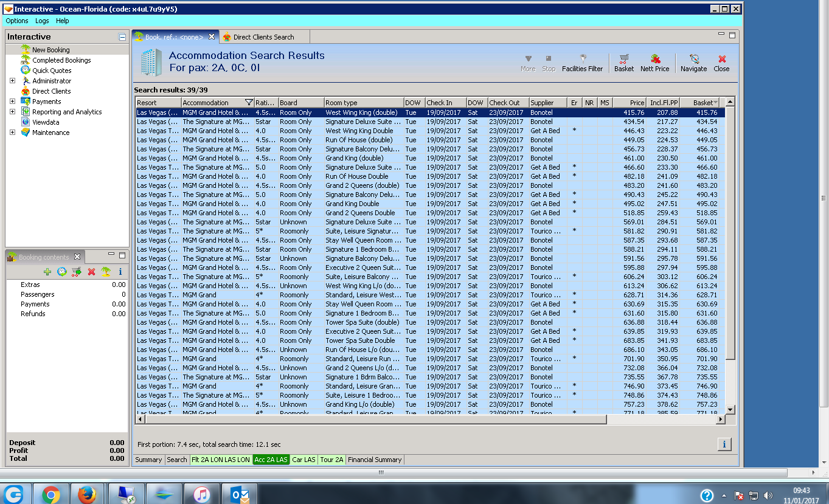Screen dimensions: 829x504
Task: Minimize the Booking contents panel
Action: (111, 255)
